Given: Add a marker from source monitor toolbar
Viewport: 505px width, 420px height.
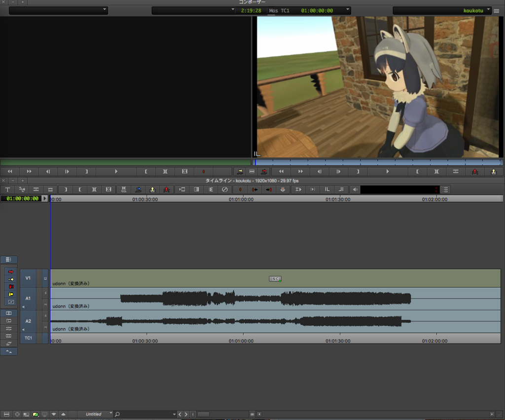Looking at the screenshot, I should [x=204, y=171].
